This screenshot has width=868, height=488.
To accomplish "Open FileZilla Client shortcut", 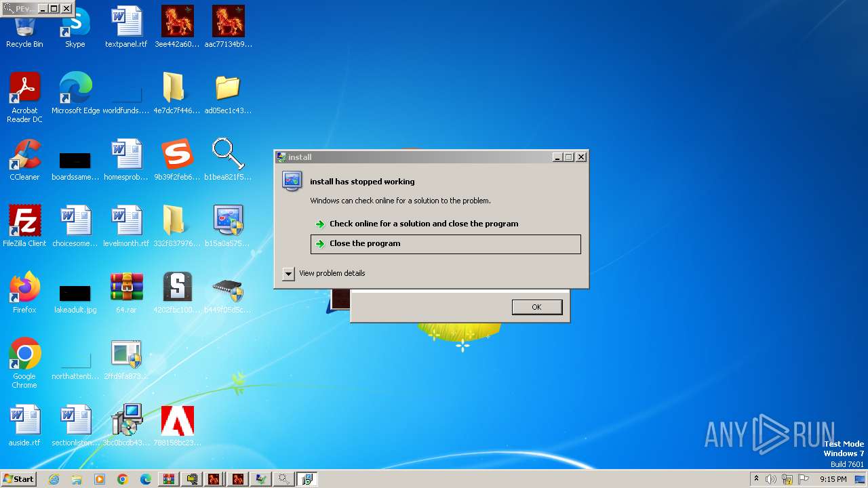I will [24, 226].
